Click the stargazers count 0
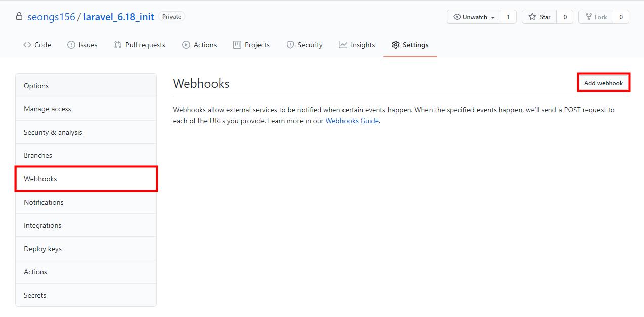 tap(565, 17)
